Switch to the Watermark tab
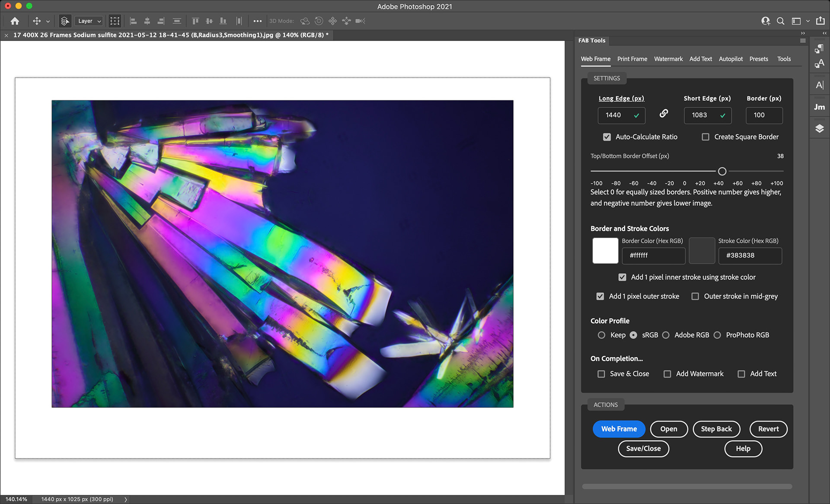This screenshot has height=504, width=830. tap(668, 59)
